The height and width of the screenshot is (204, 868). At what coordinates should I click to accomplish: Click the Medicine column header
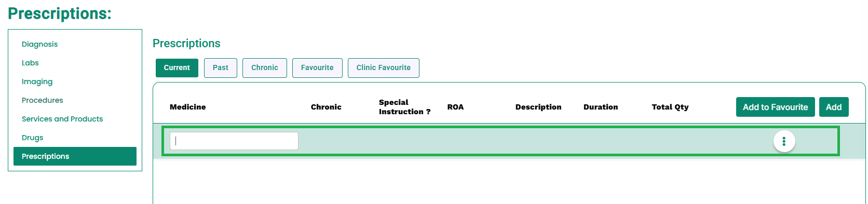[x=188, y=107]
